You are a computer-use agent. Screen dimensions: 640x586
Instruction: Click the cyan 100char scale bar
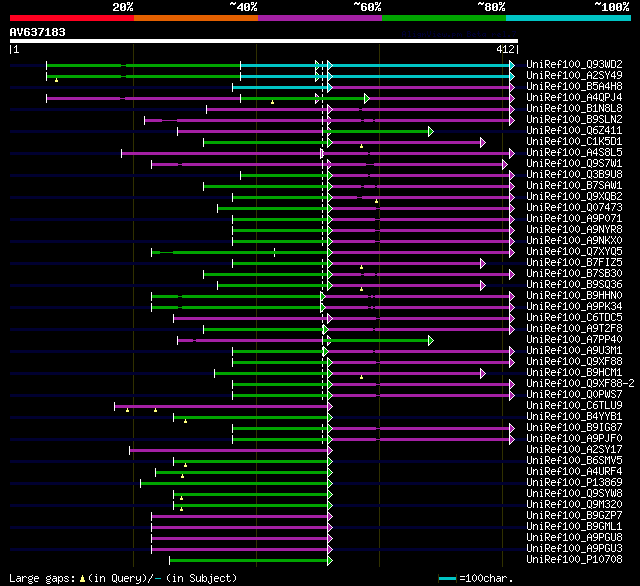click(x=447, y=579)
